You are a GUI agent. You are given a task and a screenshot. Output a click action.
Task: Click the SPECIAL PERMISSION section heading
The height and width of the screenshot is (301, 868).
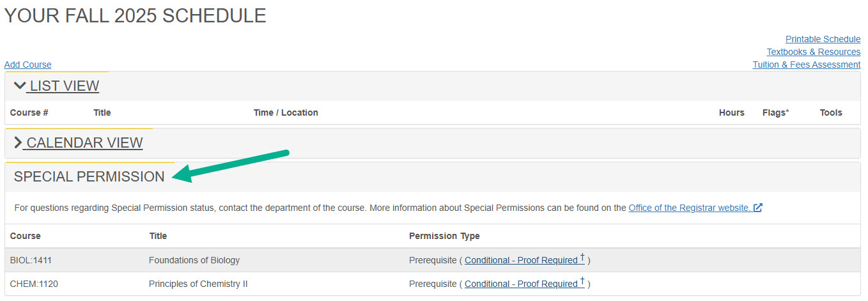(x=89, y=177)
